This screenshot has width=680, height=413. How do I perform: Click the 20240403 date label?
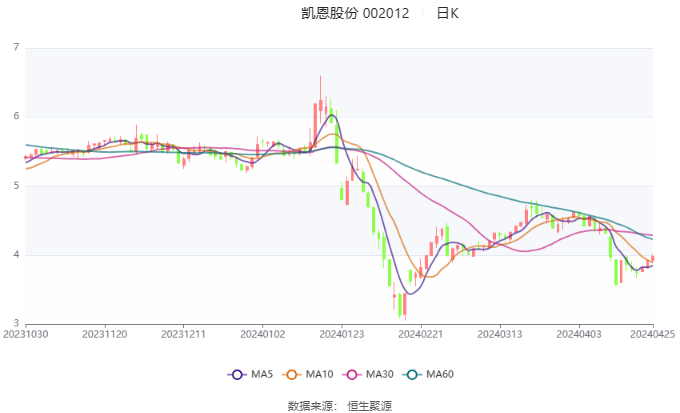[579, 334]
